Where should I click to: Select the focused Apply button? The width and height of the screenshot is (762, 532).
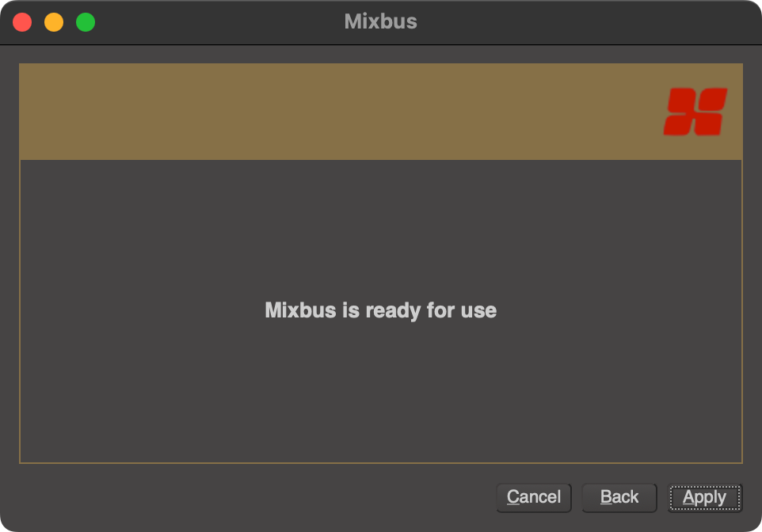coord(704,497)
